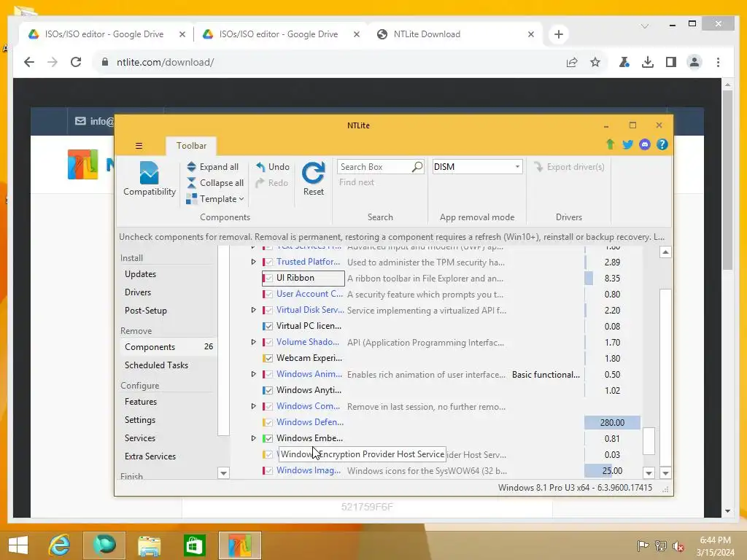Expand the Windows Component node
The width and height of the screenshot is (747, 560).
pyautogui.click(x=253, y=406)
